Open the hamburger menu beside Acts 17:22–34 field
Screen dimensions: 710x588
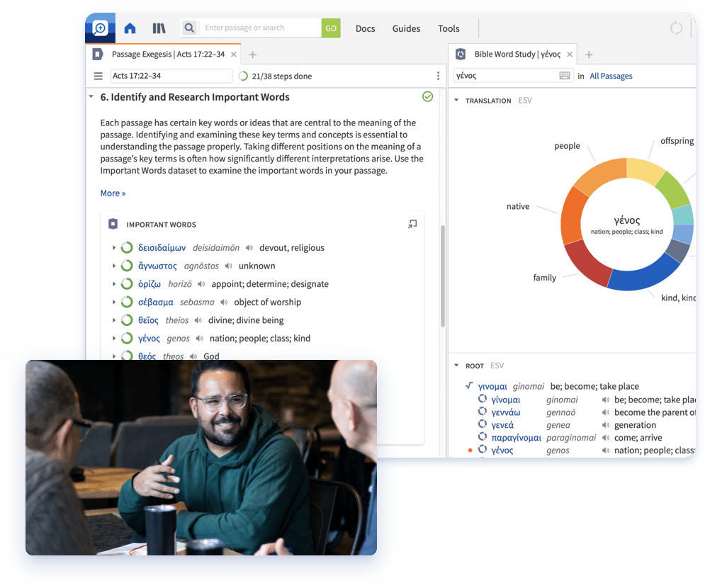(x=98, y=76)
